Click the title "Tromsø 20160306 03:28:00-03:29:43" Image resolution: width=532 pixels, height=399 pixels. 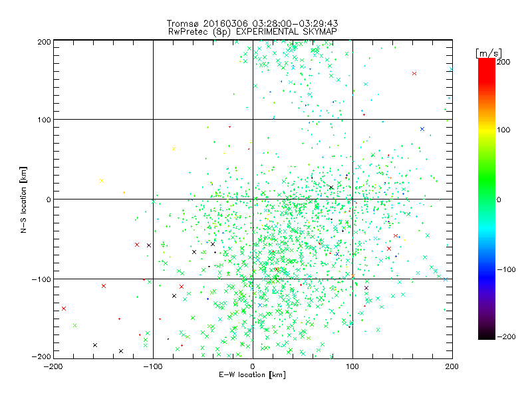coord(252,23)
